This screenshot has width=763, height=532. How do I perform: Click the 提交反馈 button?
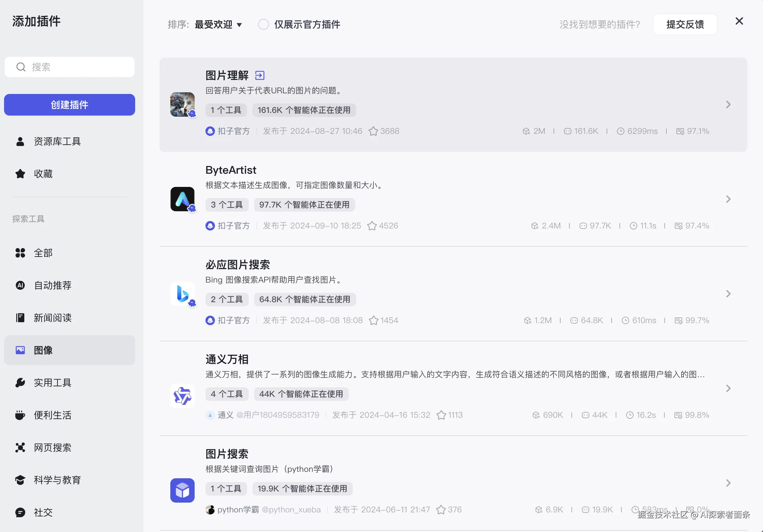[x=685, y=24]
